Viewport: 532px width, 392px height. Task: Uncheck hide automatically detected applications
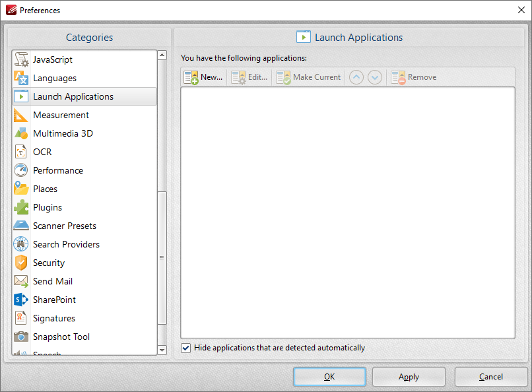(185, 348)
